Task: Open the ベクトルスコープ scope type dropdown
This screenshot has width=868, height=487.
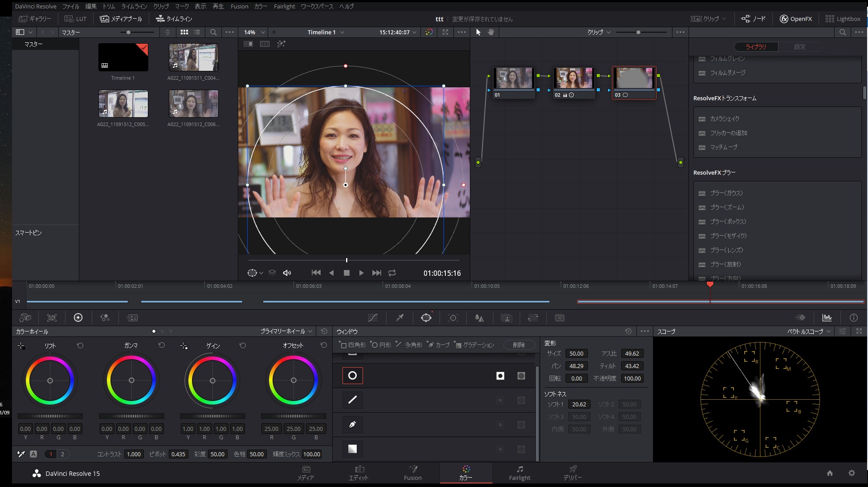Action: tap(808, 331)
